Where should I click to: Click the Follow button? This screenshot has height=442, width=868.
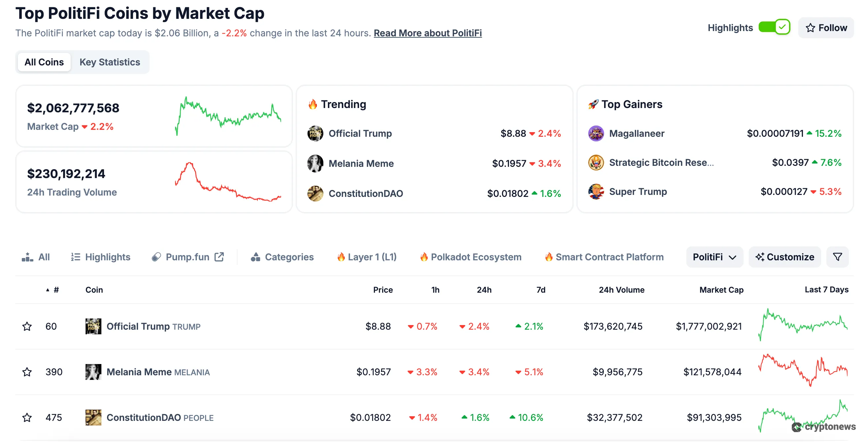[x=826, y=27]
